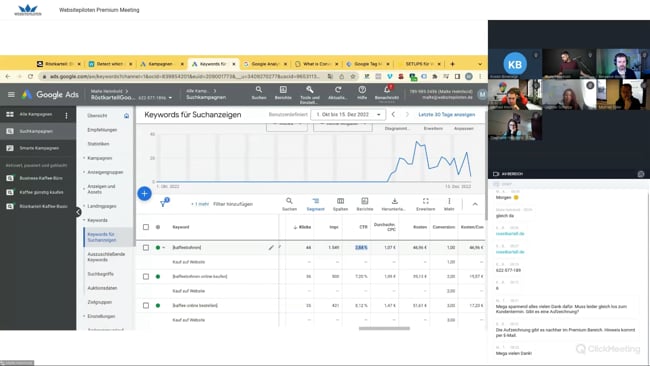Open the RöstkartellGoo account dropdown
Image resolution: width=650 pixels, height=366 pixels.
pyautogui.click(x=131, y=97)
